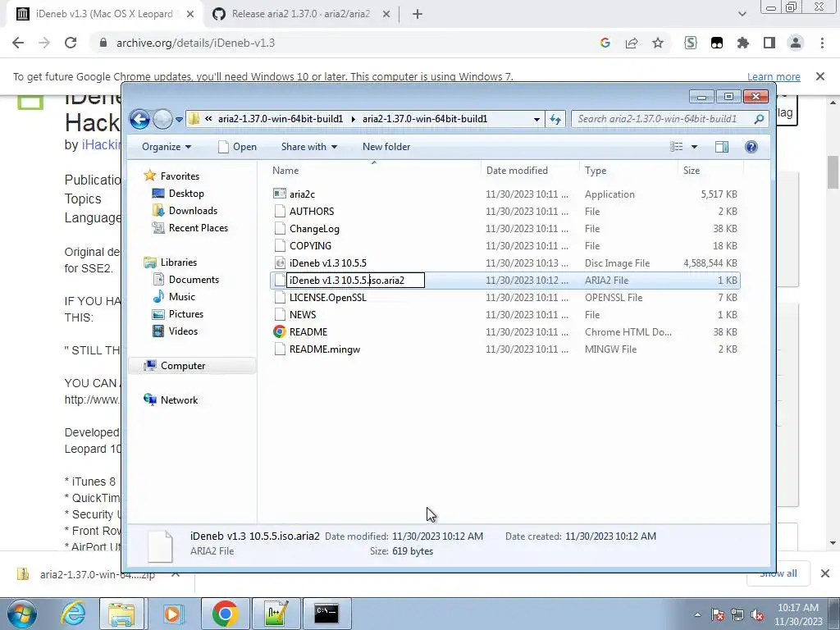Viewport: 840px width, 630px height.
Task: Open Windows Media Player from taskbar
Action: coord(173,614)
